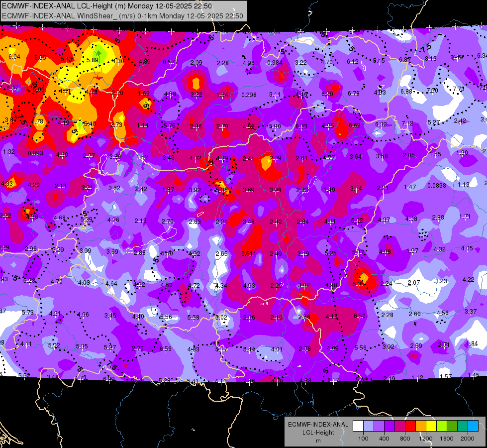Click the WindShear_ (m/s) 0-1km header line

[x=122, y=16]
